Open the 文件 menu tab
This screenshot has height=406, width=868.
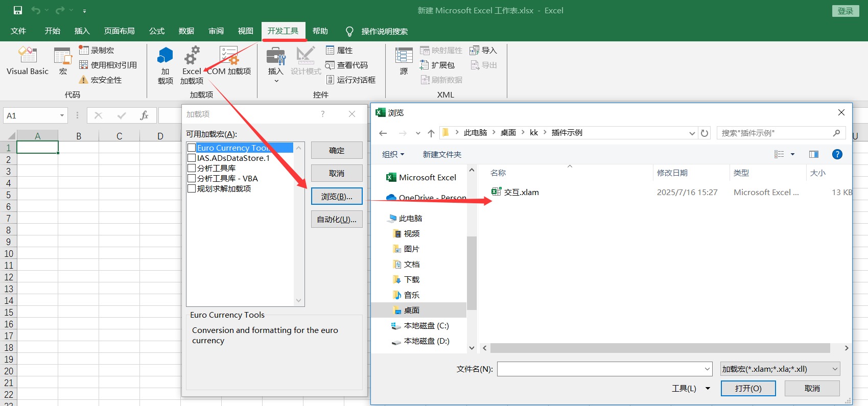(x=18, y=31)
